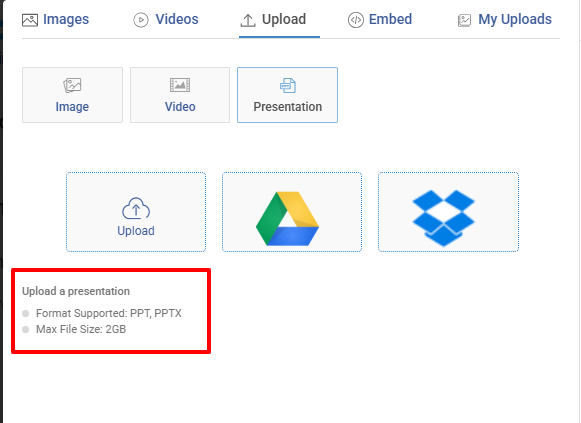The width and height of the screenshot is (581, 423).
Task: Click the Upload text link under cloud
Action: pos(136,230)
